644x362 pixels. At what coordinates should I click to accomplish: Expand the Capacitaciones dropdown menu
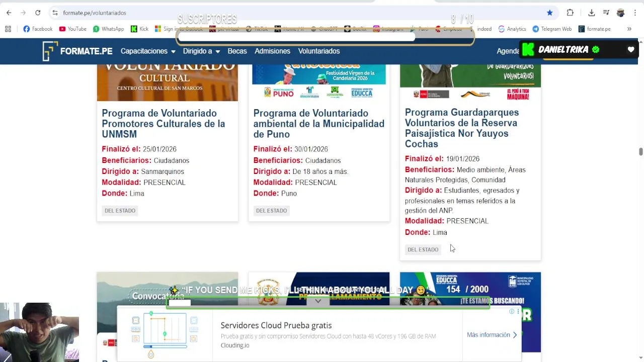pyautogui.click(x=148, y=51)
